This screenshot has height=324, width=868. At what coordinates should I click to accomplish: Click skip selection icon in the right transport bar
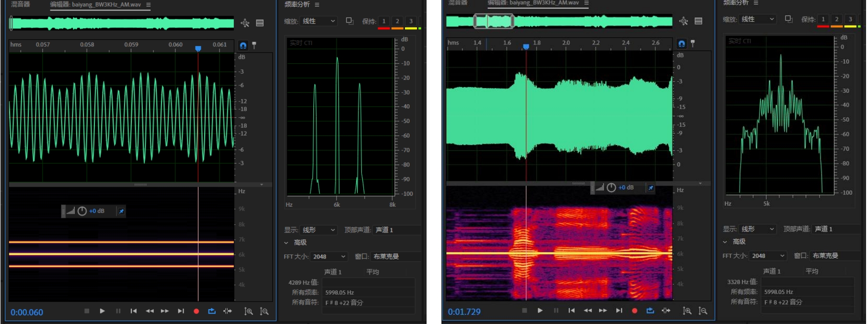click(x=666, y=311)
